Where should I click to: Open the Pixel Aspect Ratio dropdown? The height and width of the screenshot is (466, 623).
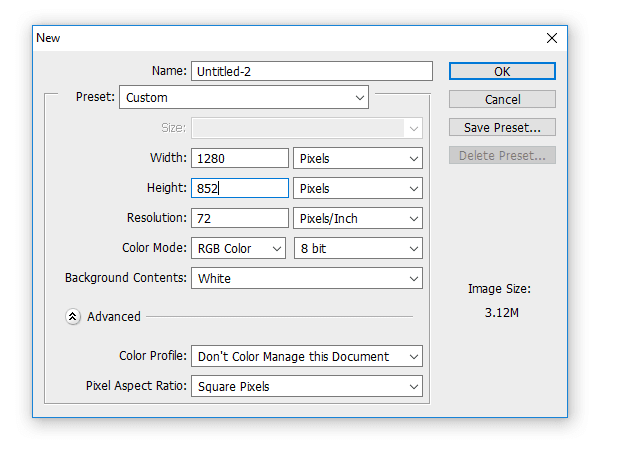pos(307,386)
